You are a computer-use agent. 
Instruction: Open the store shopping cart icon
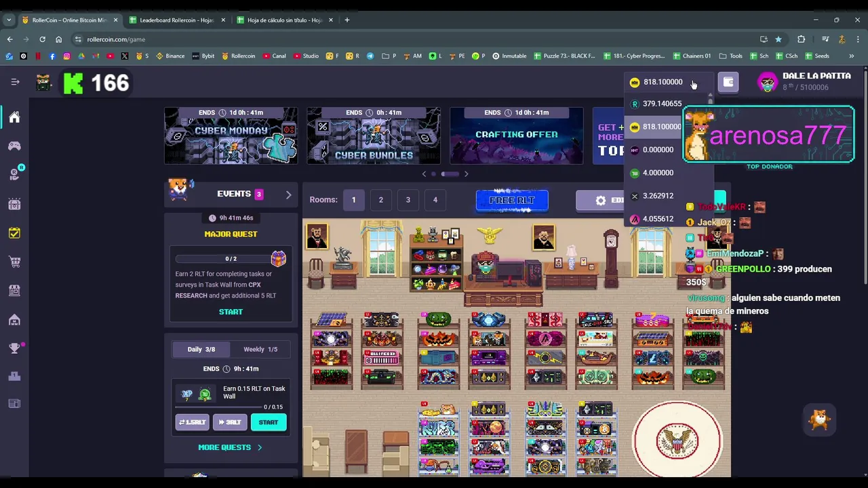point(14,262)
